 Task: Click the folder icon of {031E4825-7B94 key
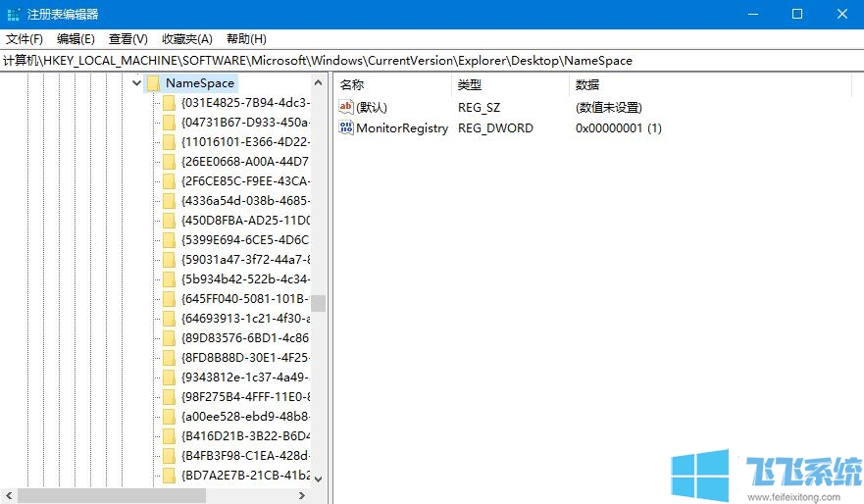(170, 103)
